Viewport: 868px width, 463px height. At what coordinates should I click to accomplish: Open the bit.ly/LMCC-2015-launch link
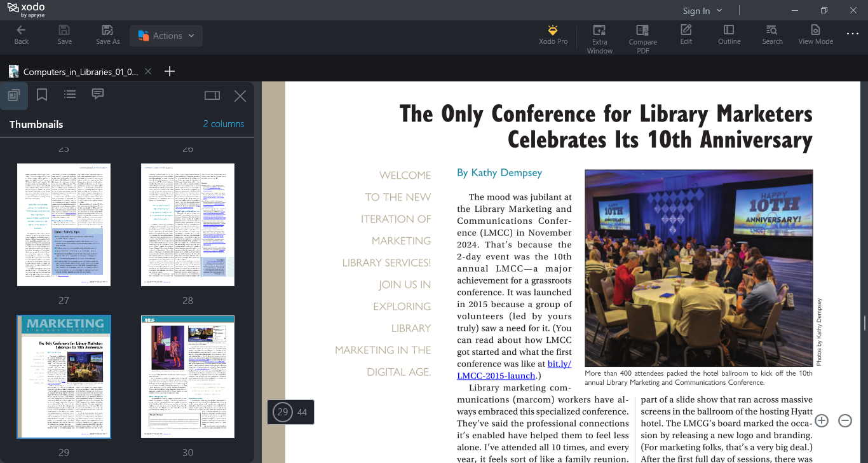[x=515, y=370]
